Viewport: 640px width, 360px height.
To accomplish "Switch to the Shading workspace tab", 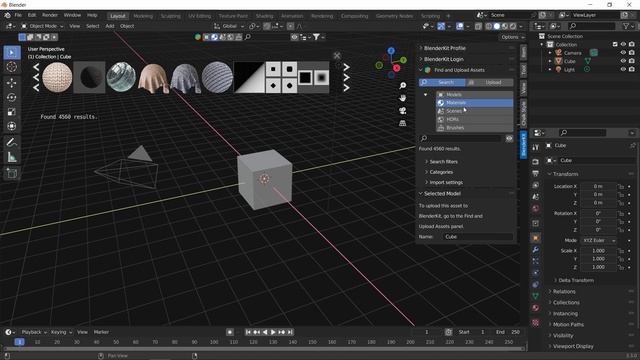I will [264, 16].
